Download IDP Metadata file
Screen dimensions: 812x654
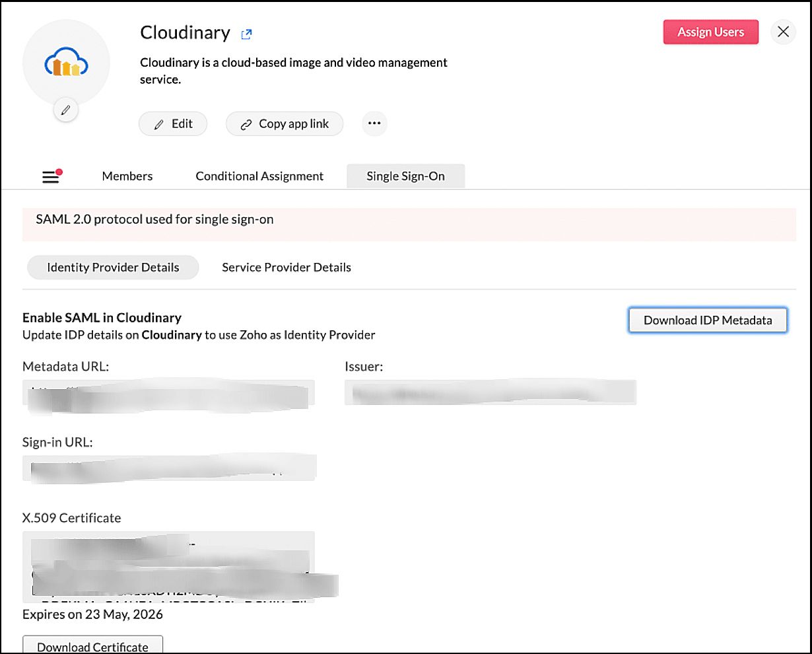pyautogui.click(x=708, y=320)
